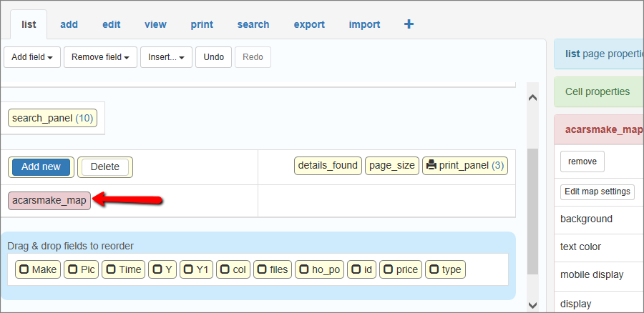This screenshot has width=644, height=313.
Task: Click the files field square icon
Action: pos(262,269)
